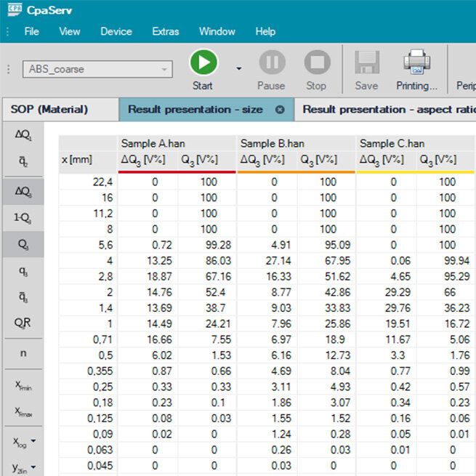Open the Xlog axis dropdown in sidebar
The width and height of the screenshot is (476, 476).
[x=24, y=442]
